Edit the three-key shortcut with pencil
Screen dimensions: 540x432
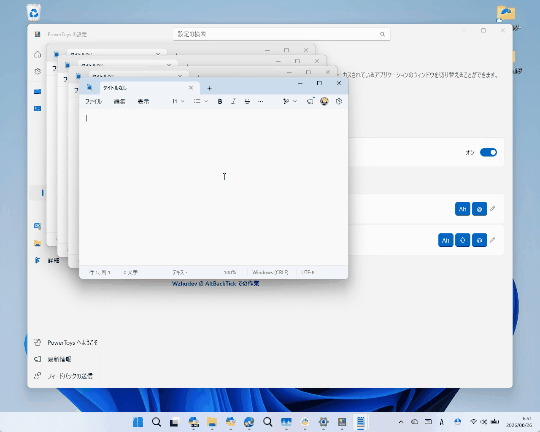click(x=493, y=240)
